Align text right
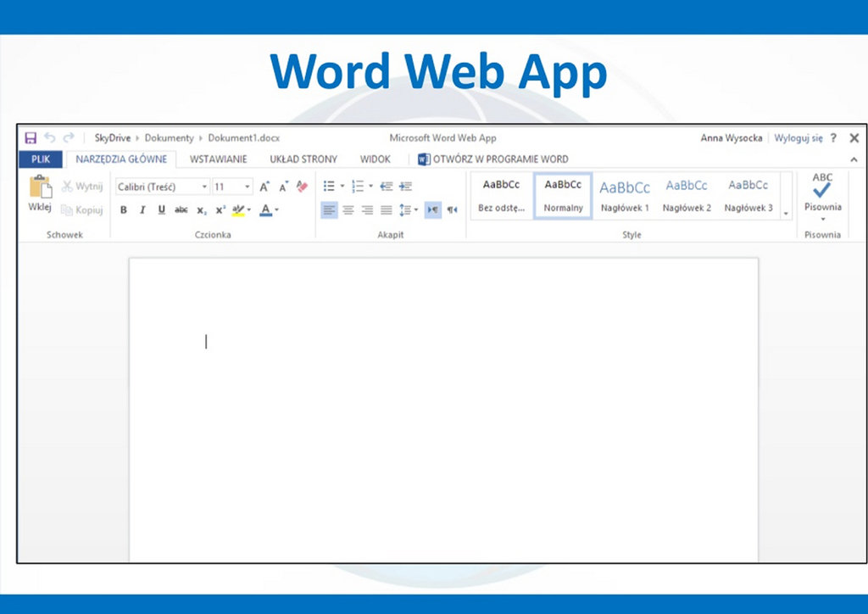Viewport: 868px width, 614px height. 368,209
